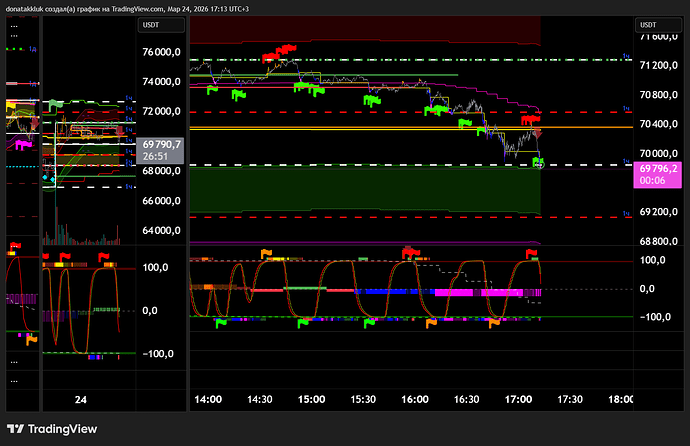690x446 pixels.
Task: Click the 15:30 time axis label
Action: (x=363, y=398)
